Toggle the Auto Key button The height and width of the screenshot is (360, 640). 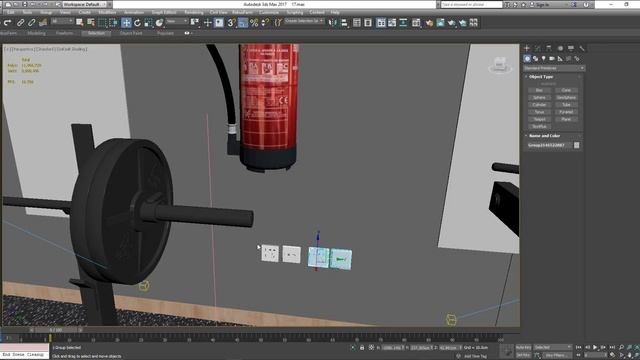(523, 347)
